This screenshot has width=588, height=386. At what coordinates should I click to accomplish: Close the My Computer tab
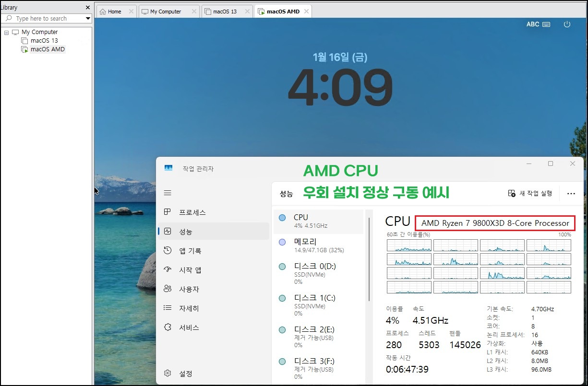pyautogui.click(x=194, y=12)
